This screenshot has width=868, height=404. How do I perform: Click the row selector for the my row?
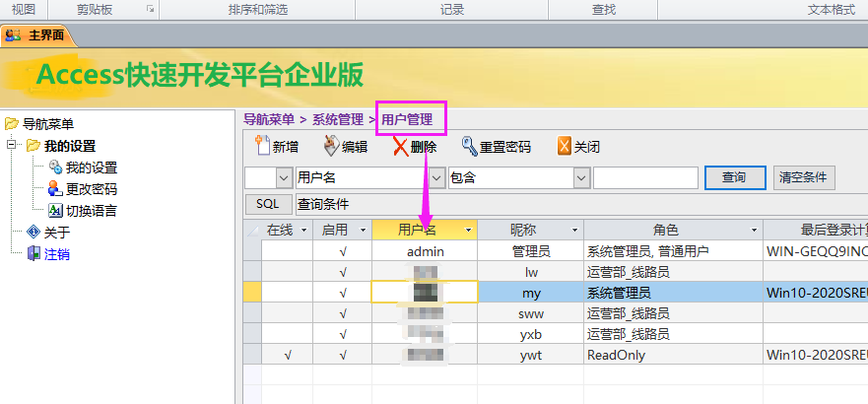click(252, 293)
